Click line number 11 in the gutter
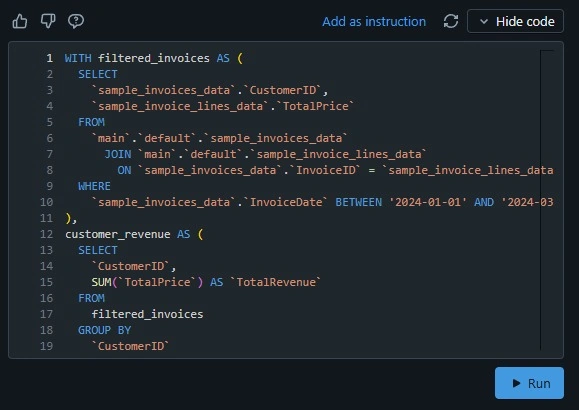This screenshot has height=410, width=579. (x=47, y=218)
